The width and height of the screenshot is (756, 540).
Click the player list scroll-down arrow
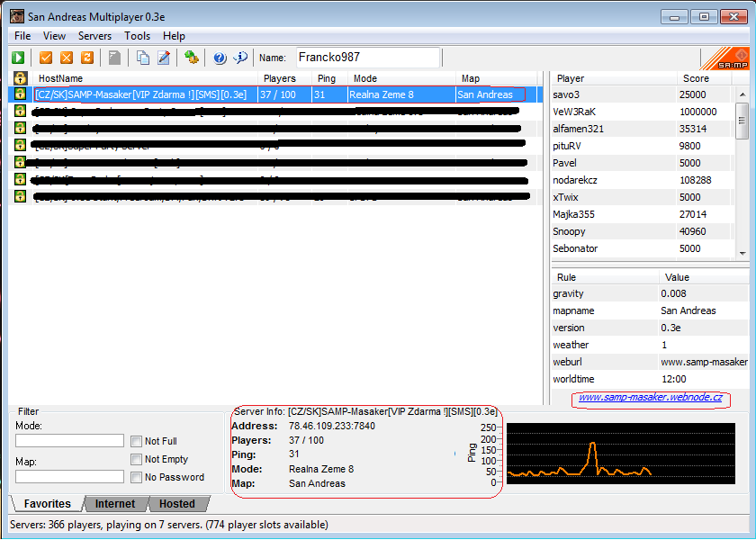(742, 253)
